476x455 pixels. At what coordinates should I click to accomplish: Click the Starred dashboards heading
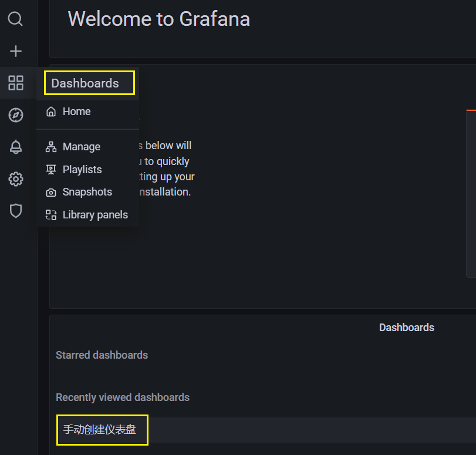[102, 355]
